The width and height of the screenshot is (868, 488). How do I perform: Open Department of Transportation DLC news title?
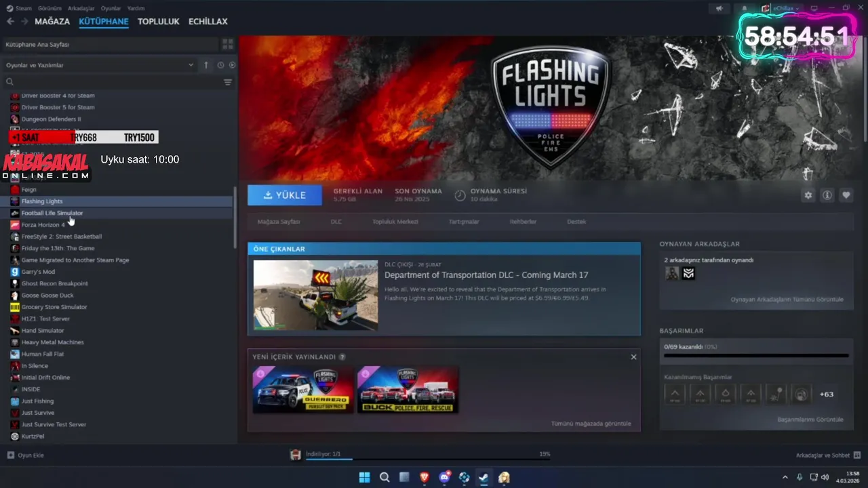pos(486,275)
